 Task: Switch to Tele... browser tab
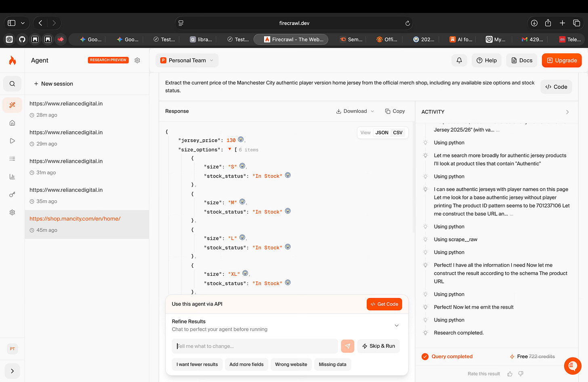(570, 39)
